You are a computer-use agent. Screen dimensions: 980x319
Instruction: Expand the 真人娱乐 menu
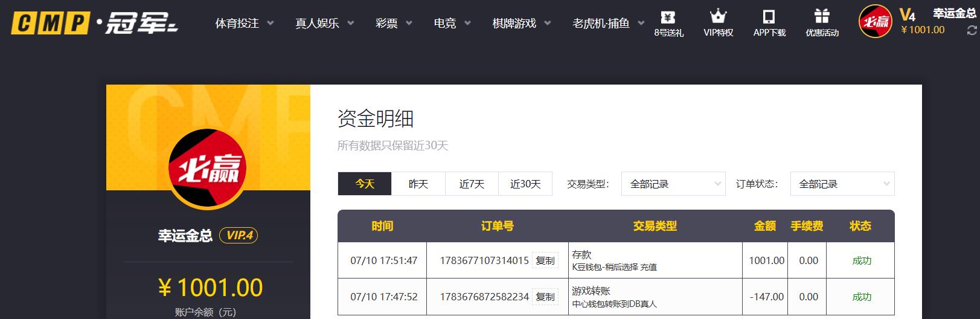coord(324,23)
